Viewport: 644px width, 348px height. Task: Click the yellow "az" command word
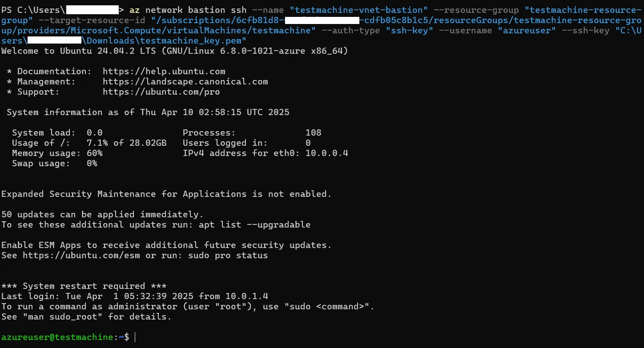point(134,10)
